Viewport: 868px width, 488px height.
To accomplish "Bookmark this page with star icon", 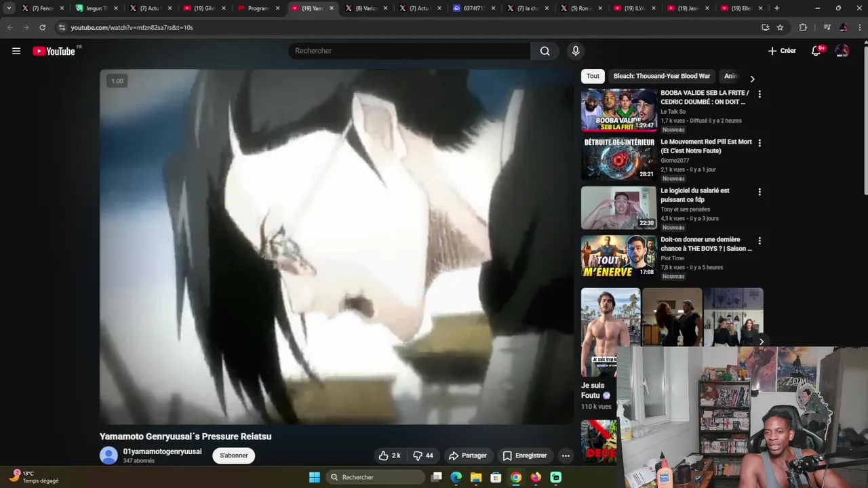I will (780, 27).
